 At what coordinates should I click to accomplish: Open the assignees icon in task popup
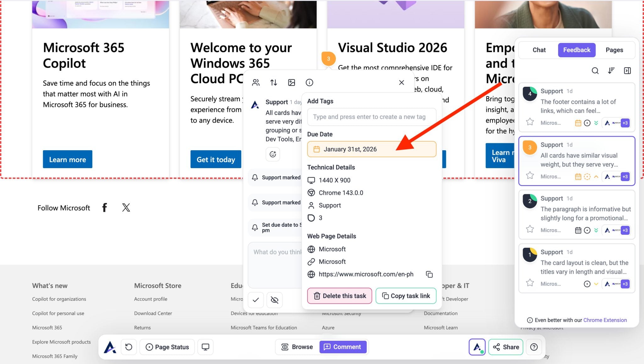coord(256,83)
